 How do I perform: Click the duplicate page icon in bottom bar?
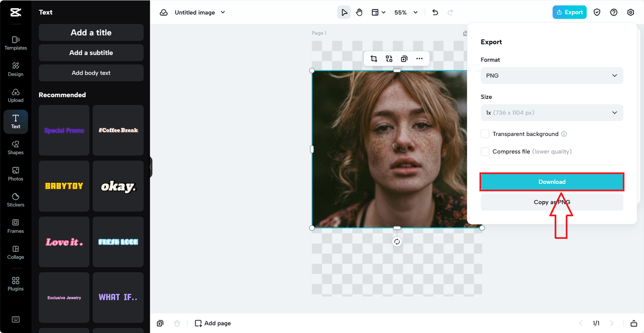160,323
